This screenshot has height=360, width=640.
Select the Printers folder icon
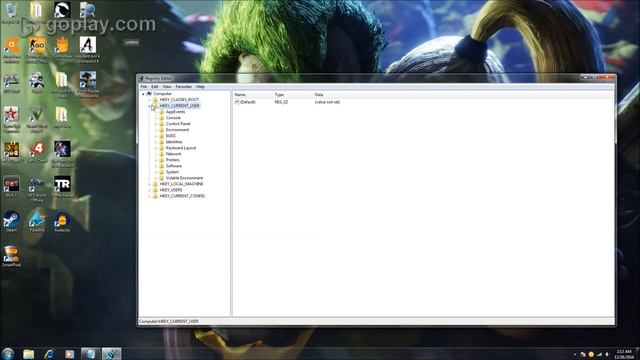click(162, 160)
